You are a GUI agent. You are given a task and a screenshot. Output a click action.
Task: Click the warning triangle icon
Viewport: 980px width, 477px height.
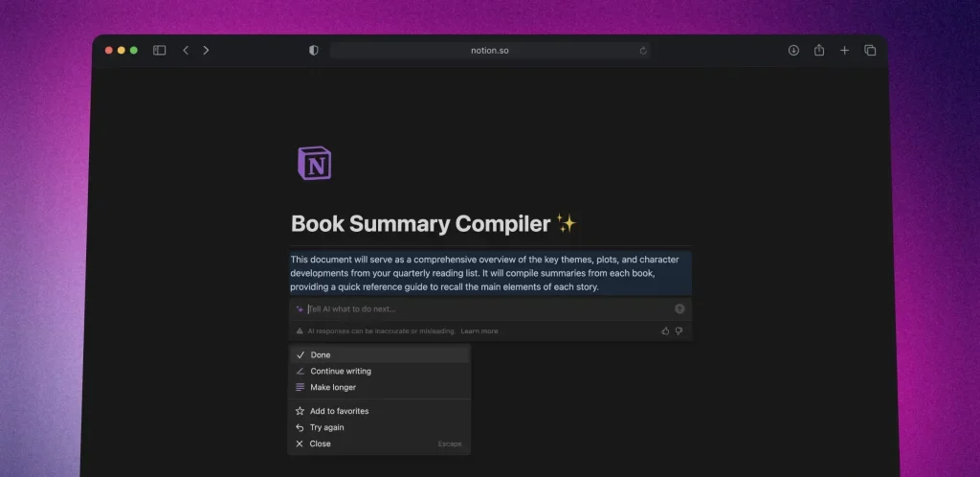300,330
